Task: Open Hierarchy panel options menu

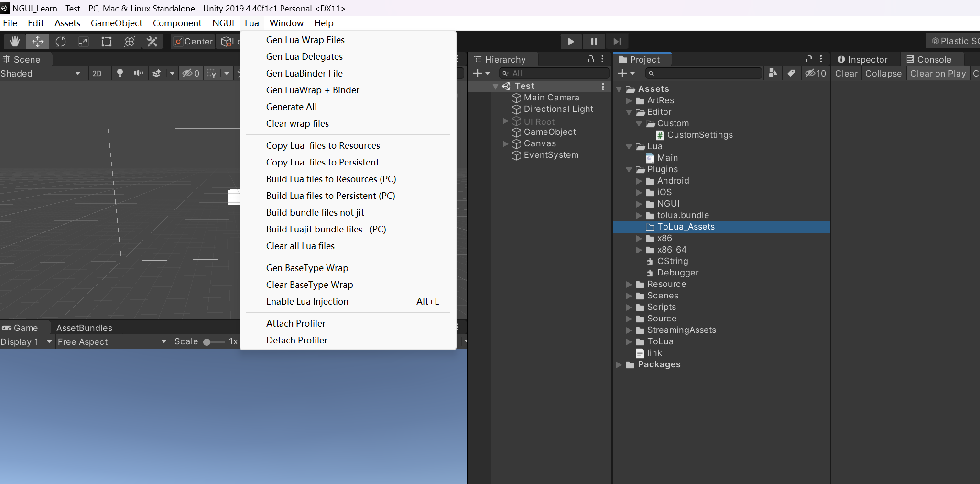Action: [x=602, y=59]
